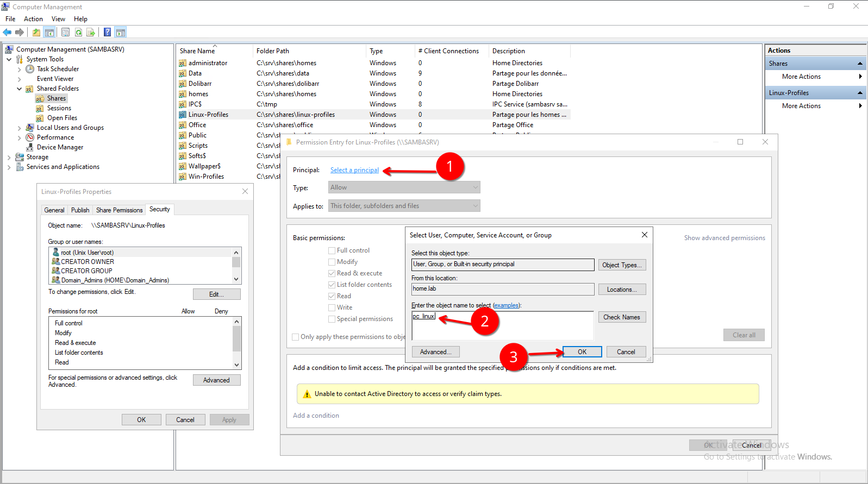Tick 'Only apply these permissions' checkbox
868x484 pixels.
coord(296,337)
